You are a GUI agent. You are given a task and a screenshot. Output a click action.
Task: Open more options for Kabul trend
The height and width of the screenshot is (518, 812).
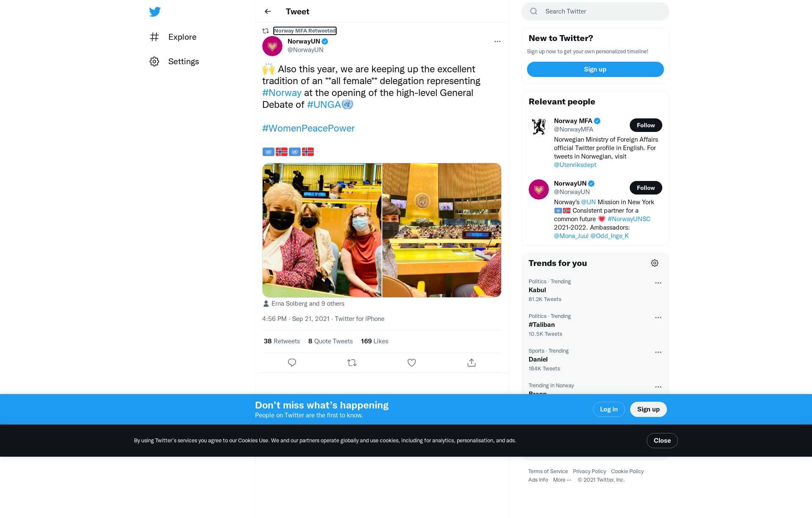[x=658, y=283]
